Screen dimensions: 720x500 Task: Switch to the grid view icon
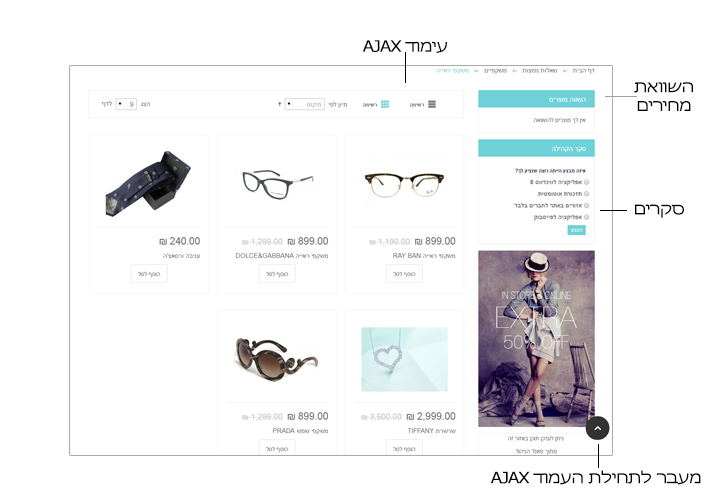click(385, 105)
